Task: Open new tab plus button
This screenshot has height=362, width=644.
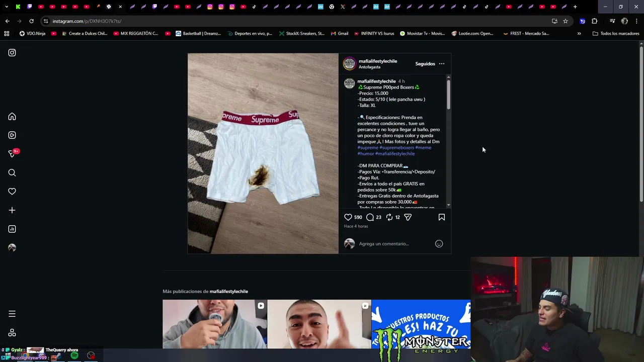Action: (575, 7)
